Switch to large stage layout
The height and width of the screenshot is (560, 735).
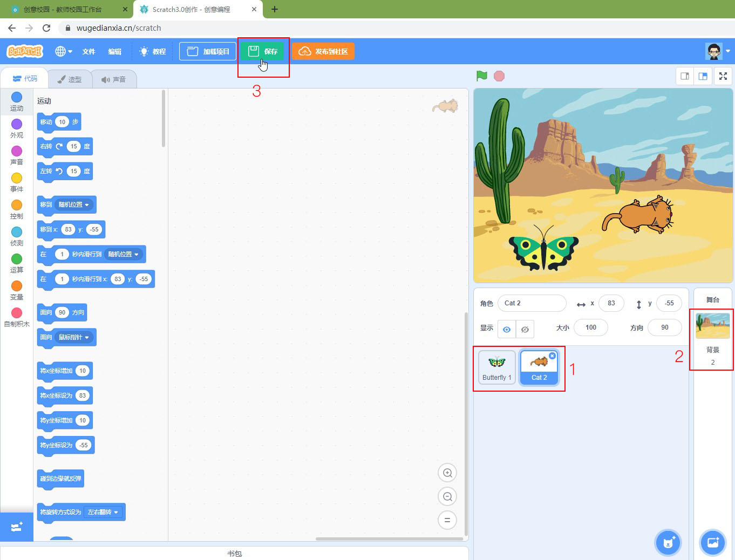click(703, 76)
